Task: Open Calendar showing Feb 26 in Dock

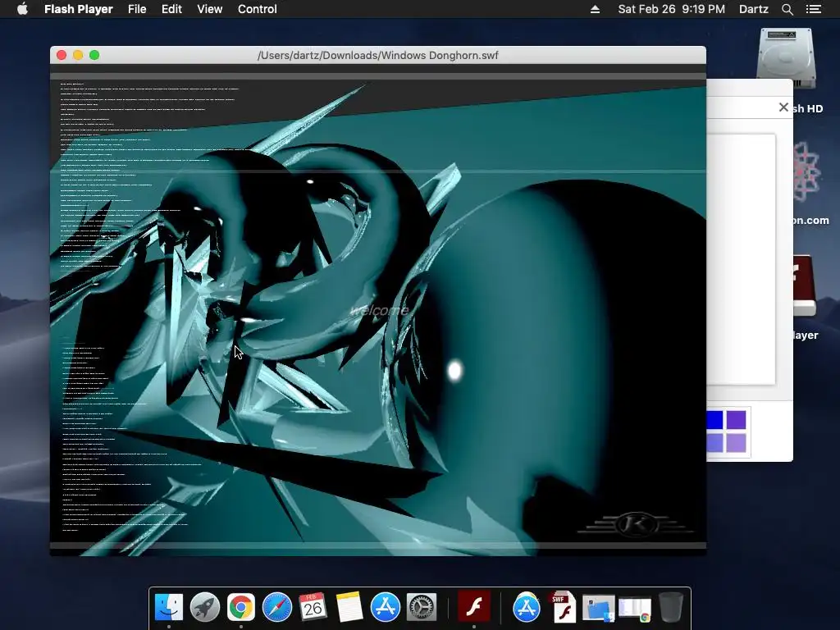Action: point(313,607)
